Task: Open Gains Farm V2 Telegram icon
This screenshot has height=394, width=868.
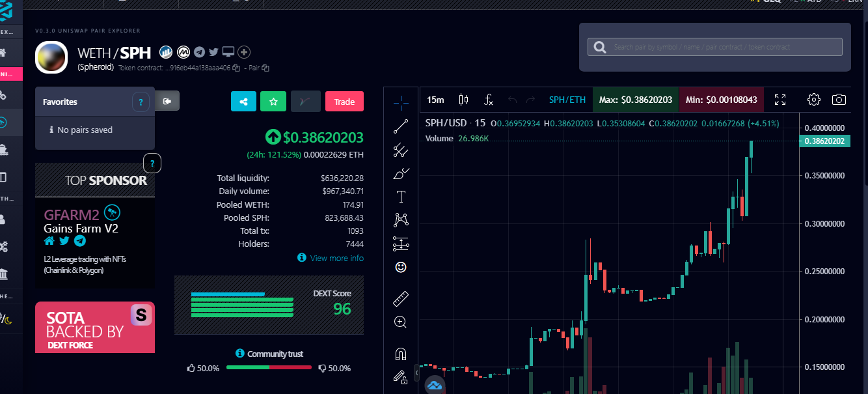Action: [x=80, y=241]
